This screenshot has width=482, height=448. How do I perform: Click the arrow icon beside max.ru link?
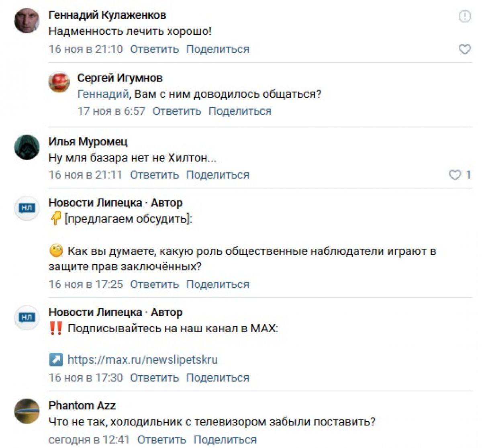pos(56,359)
